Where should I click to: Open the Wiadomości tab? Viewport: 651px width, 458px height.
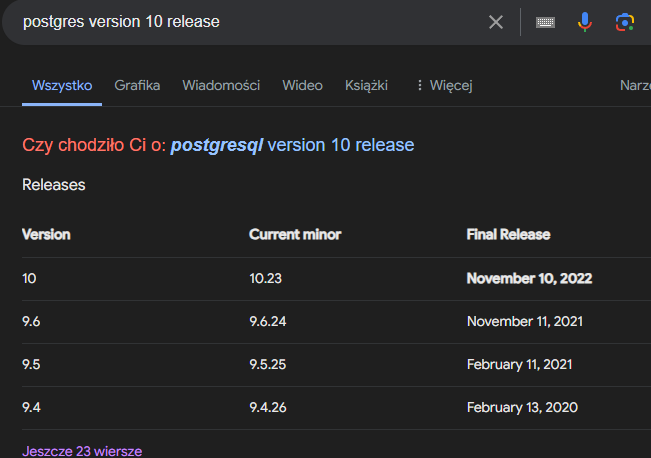point(221,86)
